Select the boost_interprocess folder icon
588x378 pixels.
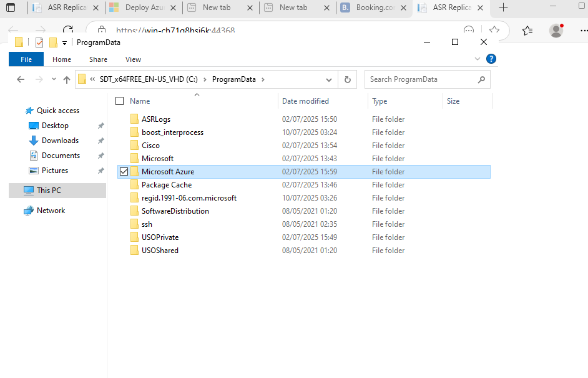click(x=134, y=132)
